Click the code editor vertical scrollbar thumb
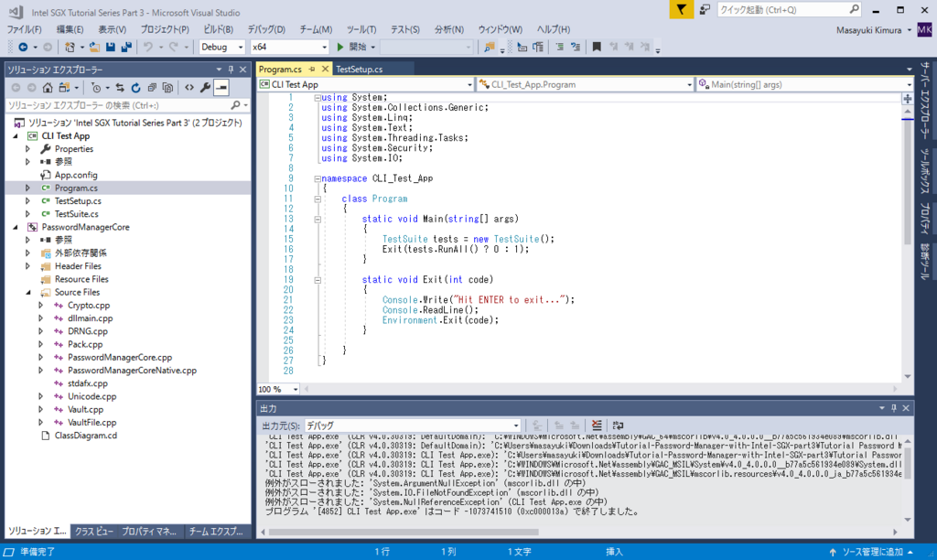The height and width of the screenshot is (560, 937). (x=907, y=182)
